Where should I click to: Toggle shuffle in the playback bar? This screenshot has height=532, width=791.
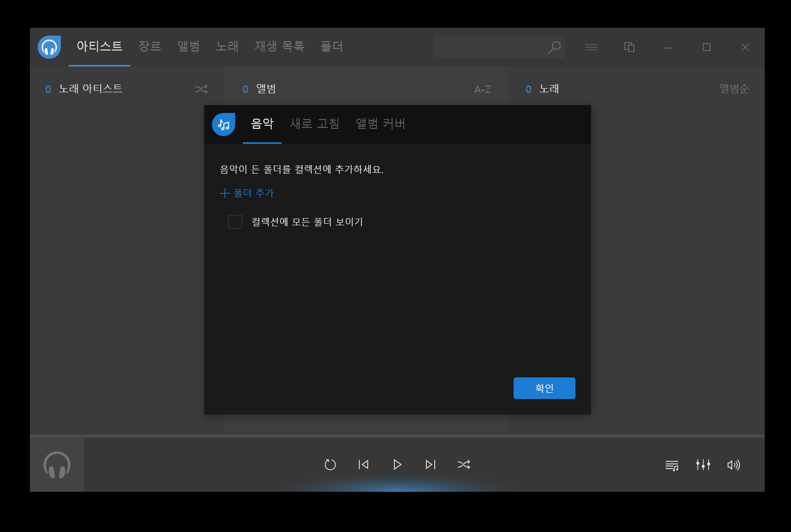(x=464, y=464)
